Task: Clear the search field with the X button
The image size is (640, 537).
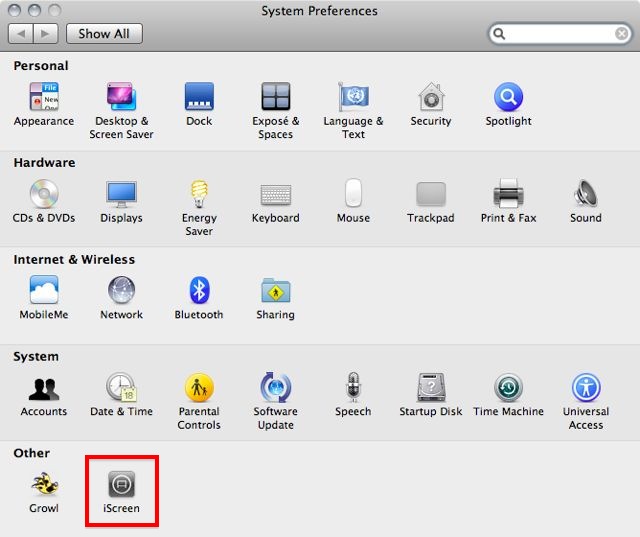Action: (621, 33)
